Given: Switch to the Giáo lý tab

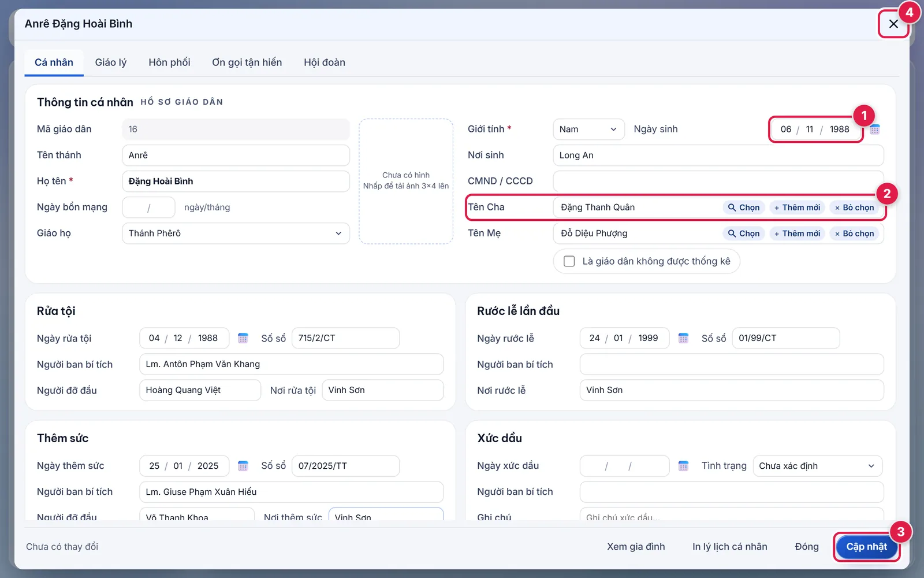Looking at the screenshot, I should coord(111,62).
